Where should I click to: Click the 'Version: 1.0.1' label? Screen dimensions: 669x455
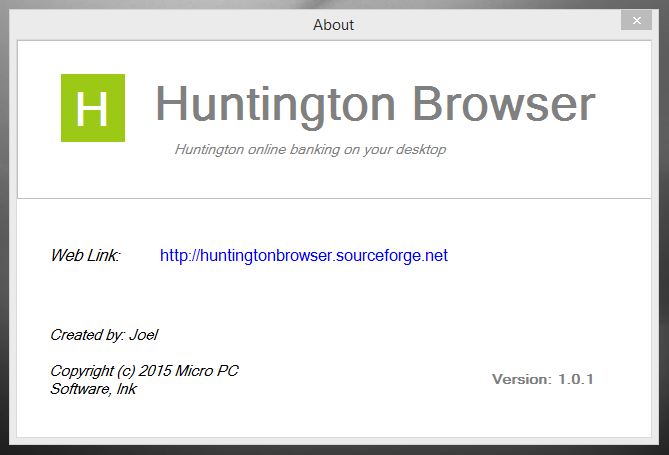[x=543, y=379]
